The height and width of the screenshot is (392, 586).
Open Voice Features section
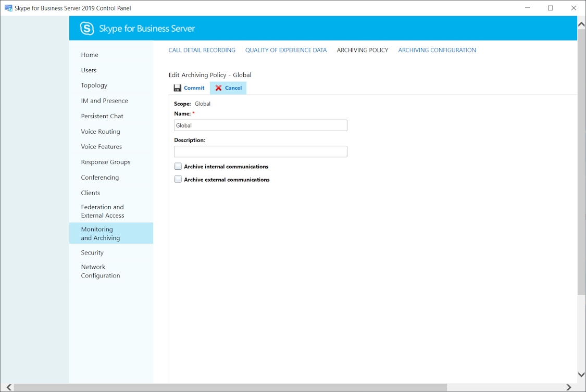[x=101, y=147]
